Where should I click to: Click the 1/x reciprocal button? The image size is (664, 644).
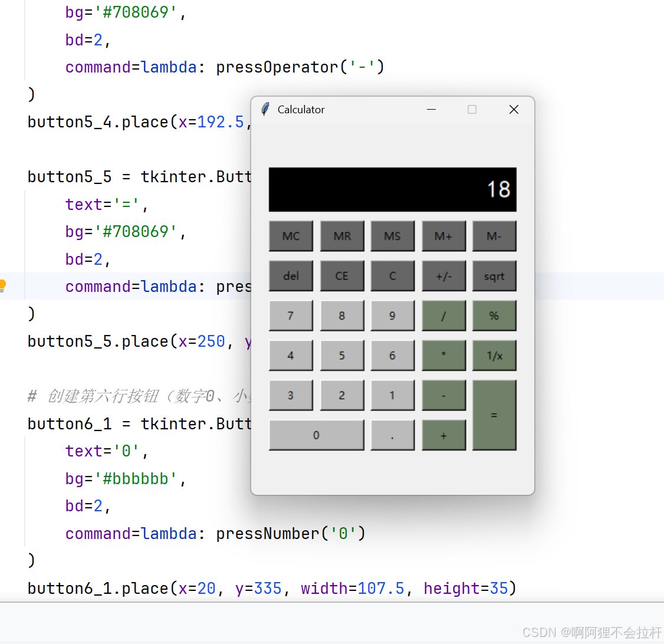494,356
